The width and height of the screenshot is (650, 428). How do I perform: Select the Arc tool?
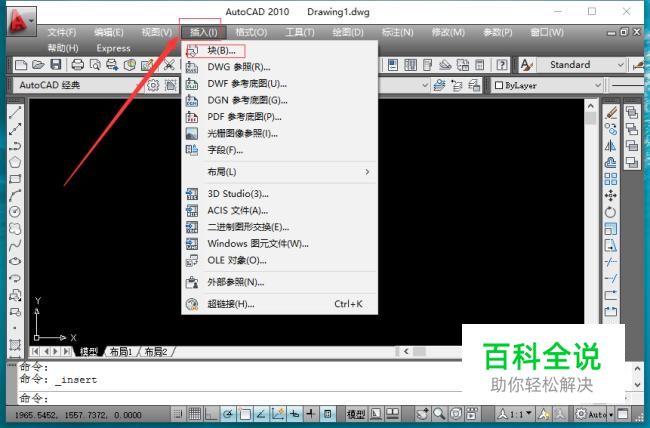pos(15,195)
